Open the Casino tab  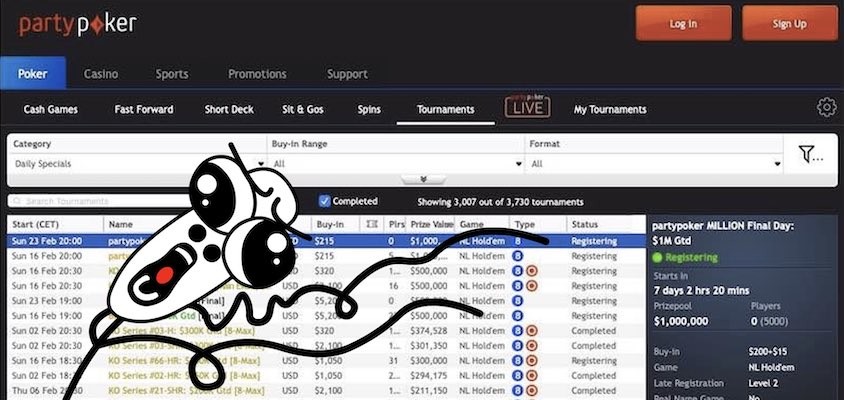pyautogui.click(x=101, y=74)
